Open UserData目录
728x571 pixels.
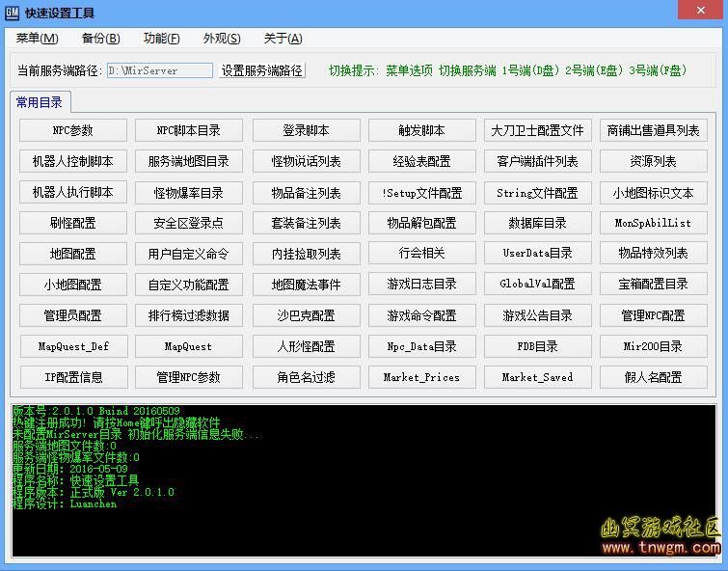click(538, 254)
